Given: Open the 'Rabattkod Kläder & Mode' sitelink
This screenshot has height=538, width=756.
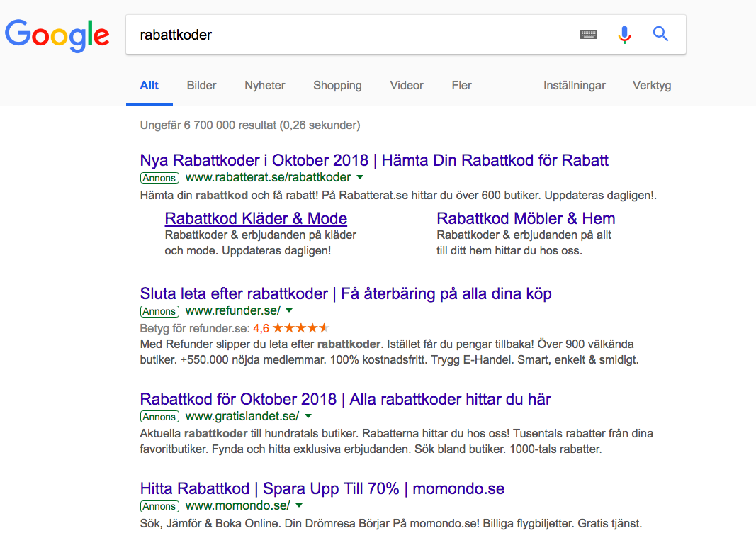Looking at the screenshot, I should [x=256, y=218].
